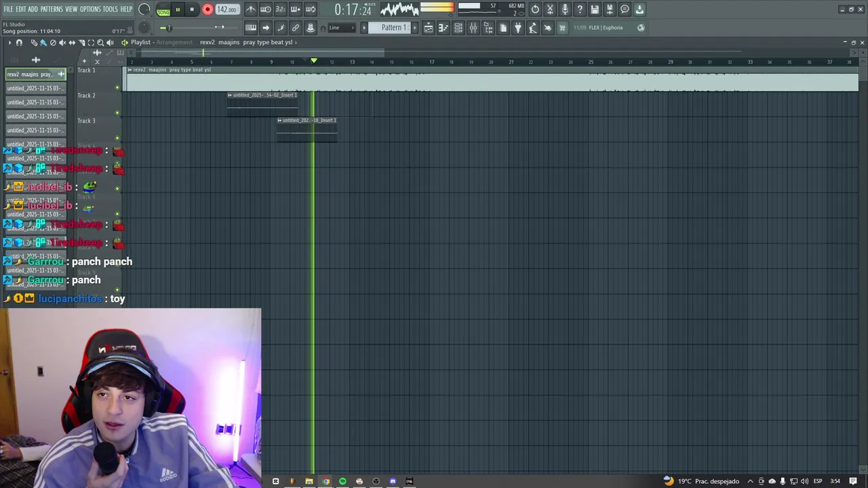Viewport: 868px width, 488px height.
Task: Open the playlist options arrow
Action: click(x=9, y=43)
